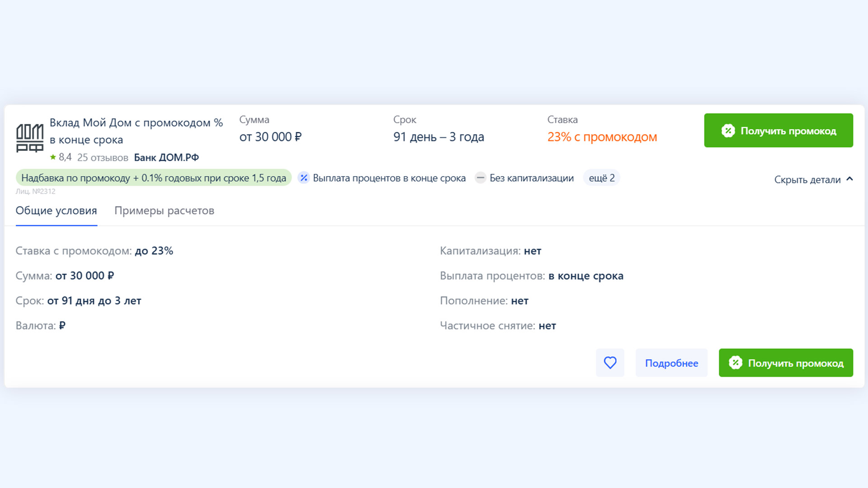Click the header sum от 30 000 ₽ value

tap(270, 137)
